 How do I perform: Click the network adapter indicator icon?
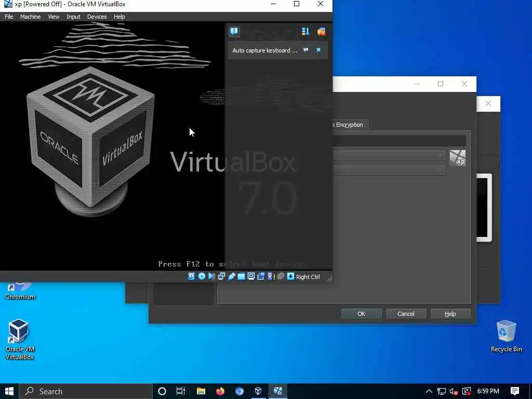[221, 276]
